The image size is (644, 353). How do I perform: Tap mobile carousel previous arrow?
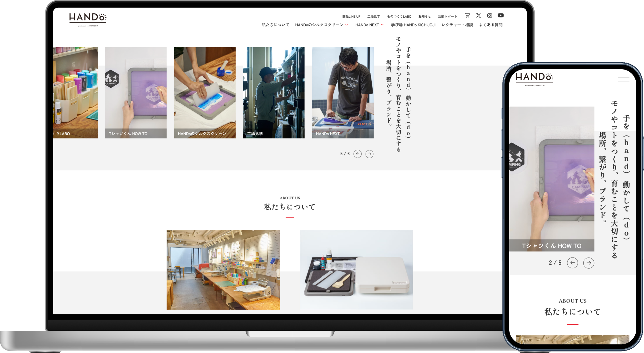(572, 263)
